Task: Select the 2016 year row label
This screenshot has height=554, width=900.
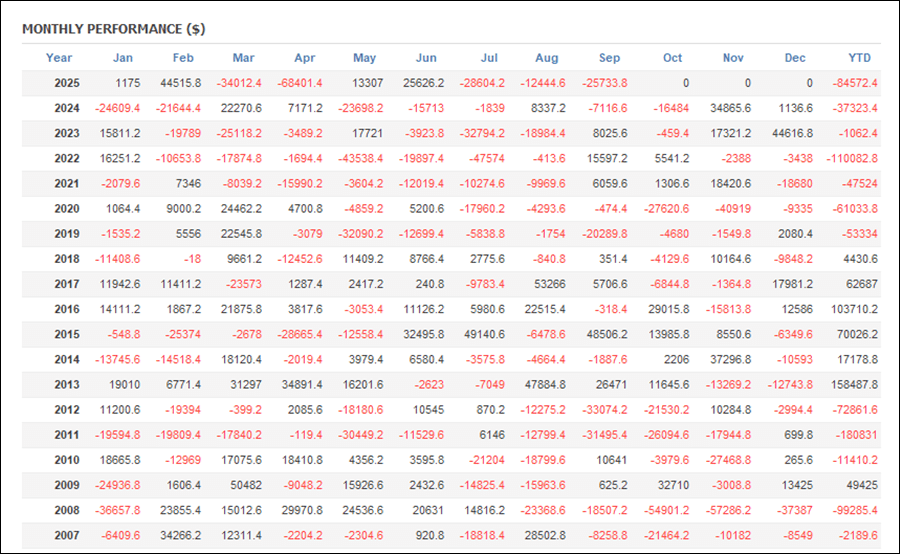Action: point(67,309)
